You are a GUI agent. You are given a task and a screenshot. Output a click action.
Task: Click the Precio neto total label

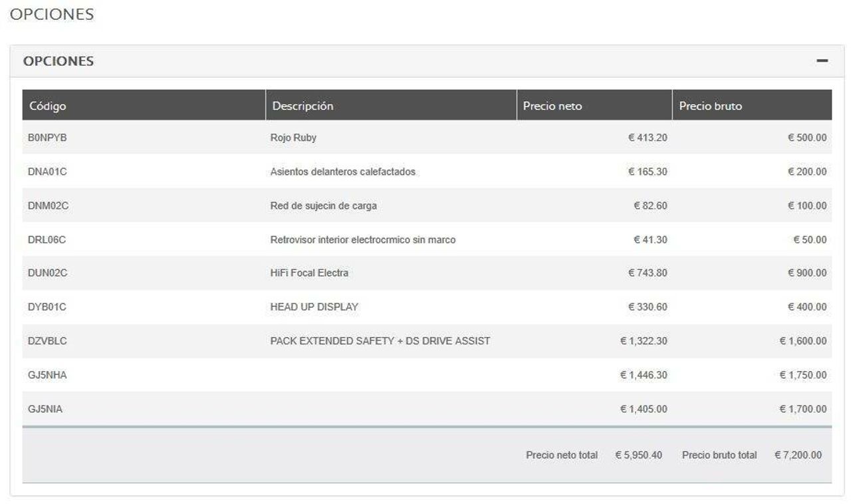pos(561,455)
